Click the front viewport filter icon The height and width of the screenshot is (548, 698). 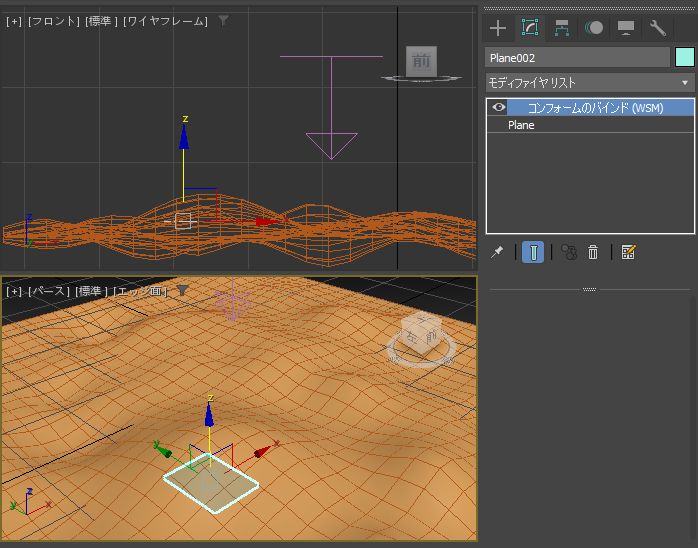point(223,20)
